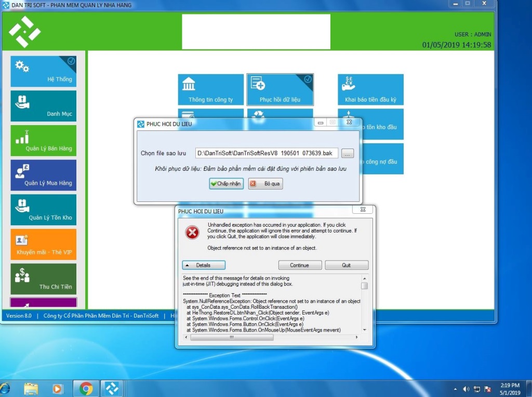532x397 pixels.
Task: Click the Action Center flag icon
Action: pos(488,389)
